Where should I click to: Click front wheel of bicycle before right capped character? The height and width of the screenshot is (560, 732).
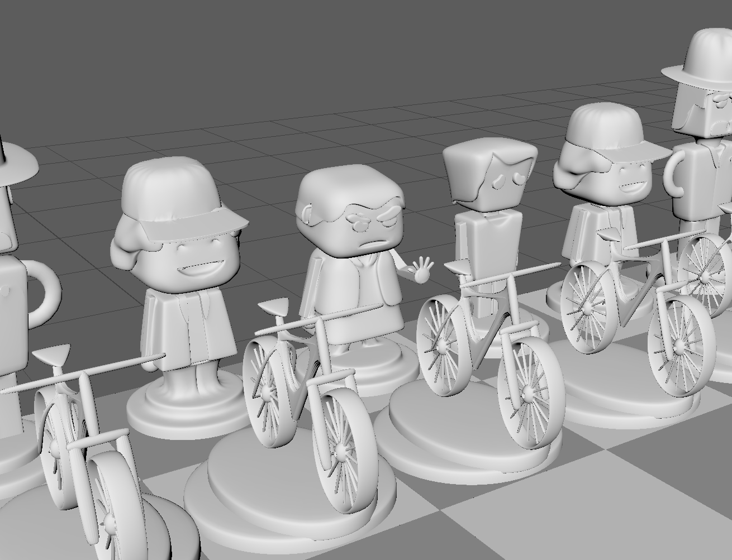(681, 345)
